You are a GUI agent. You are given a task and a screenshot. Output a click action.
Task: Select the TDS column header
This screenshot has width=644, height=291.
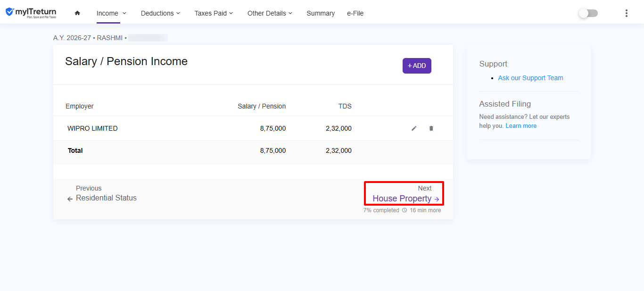[345, 106]
